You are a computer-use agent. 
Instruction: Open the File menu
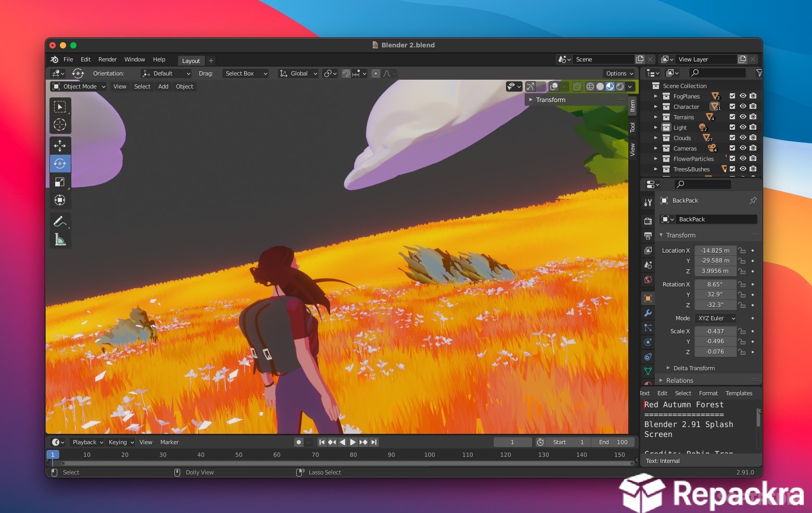point(68,59)
